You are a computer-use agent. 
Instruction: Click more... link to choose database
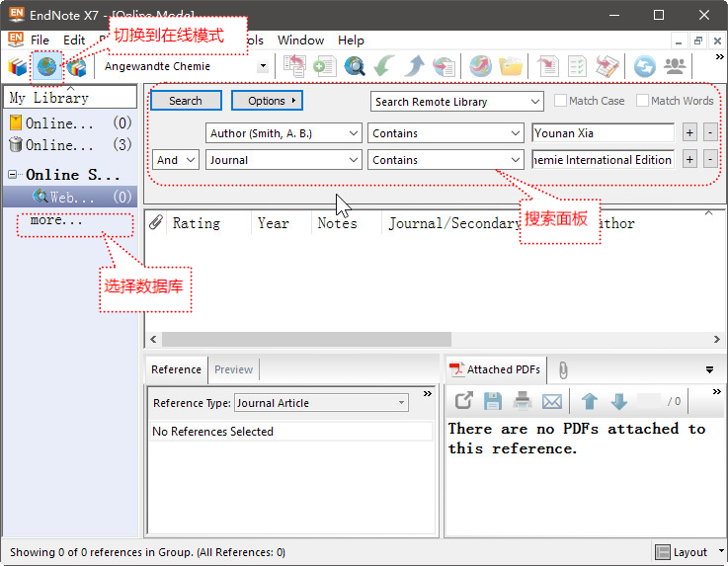click(56, 220)
